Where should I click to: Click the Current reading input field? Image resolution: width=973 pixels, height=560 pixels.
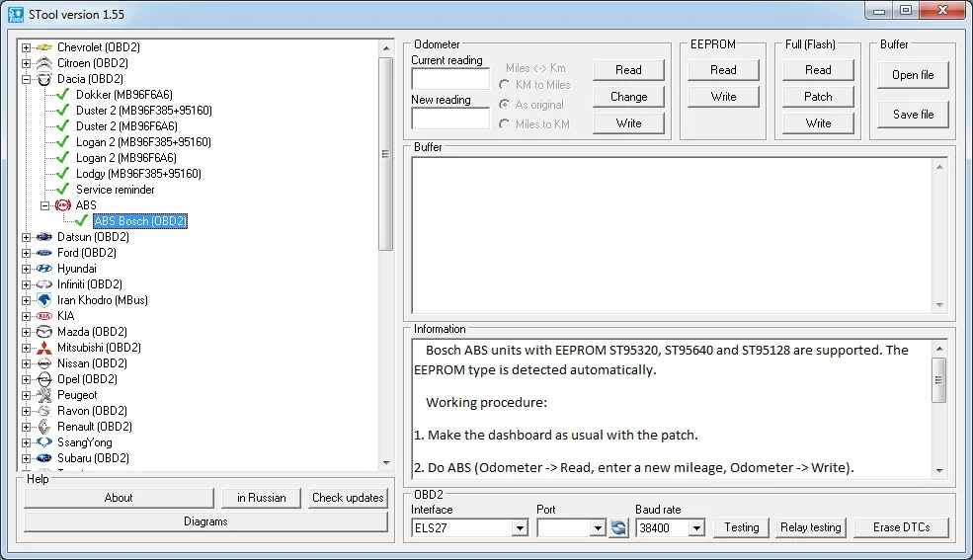(449, 79)
